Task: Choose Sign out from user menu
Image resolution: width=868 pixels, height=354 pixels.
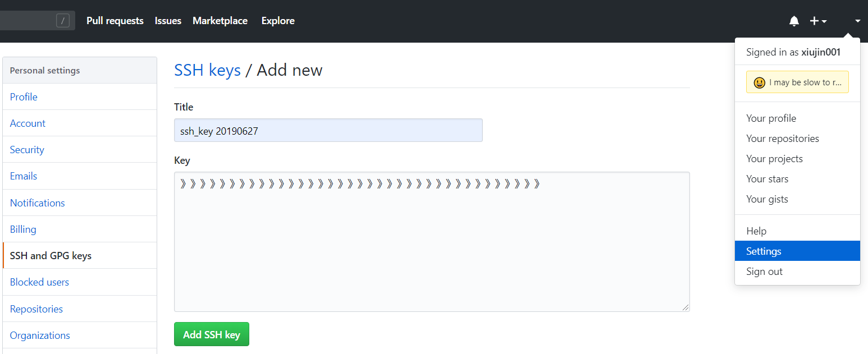Action: pyautogui.click(x=764, y=272)
